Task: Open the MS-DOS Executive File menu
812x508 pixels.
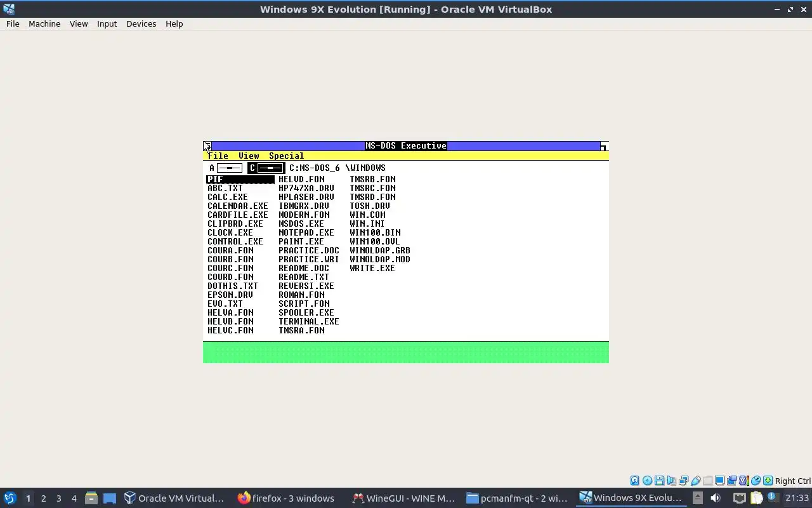Action: pos(218,156)
